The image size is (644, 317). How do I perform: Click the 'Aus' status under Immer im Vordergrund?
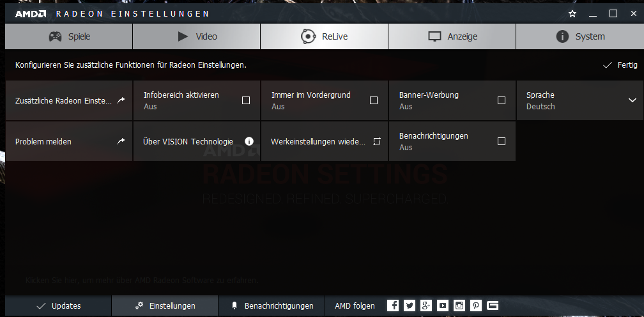(278, 106)
